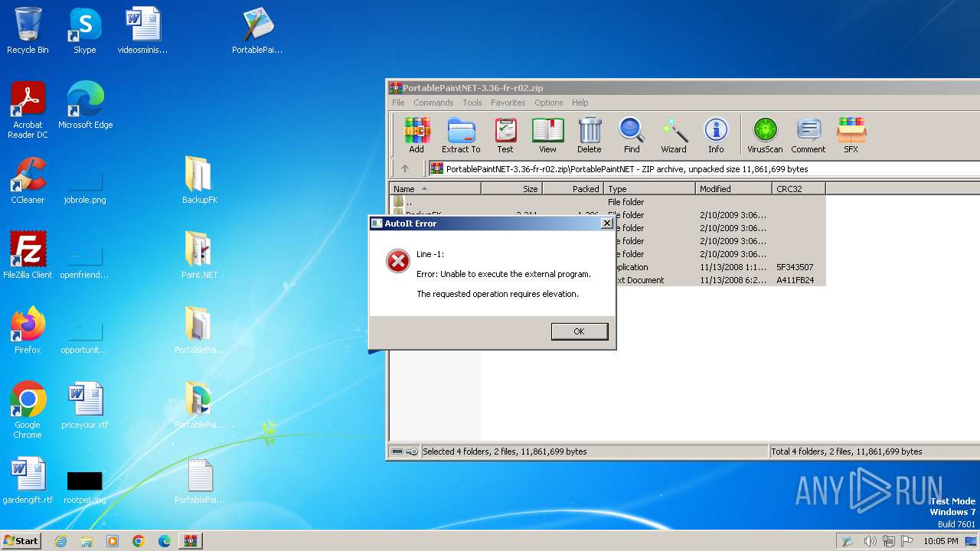This screenshot has width=980, height=551.
Task: Open the Commands menu
Action: point(433,103)
